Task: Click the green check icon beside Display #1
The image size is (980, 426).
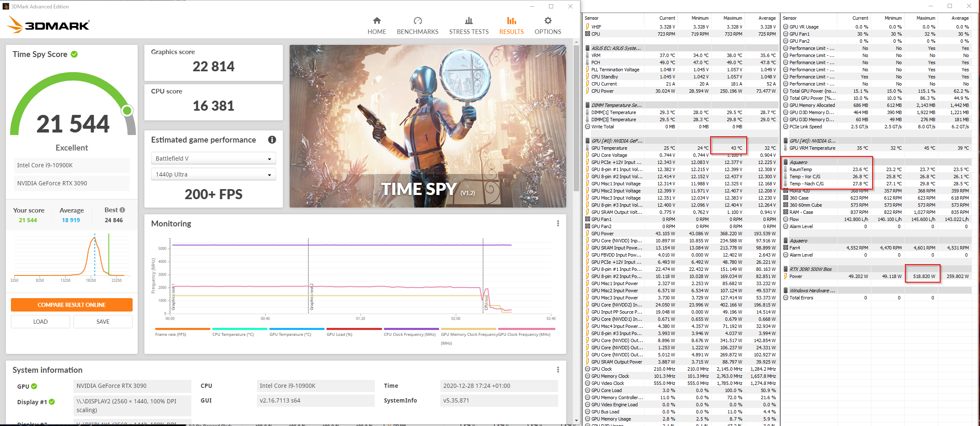Action: [52, 402]
